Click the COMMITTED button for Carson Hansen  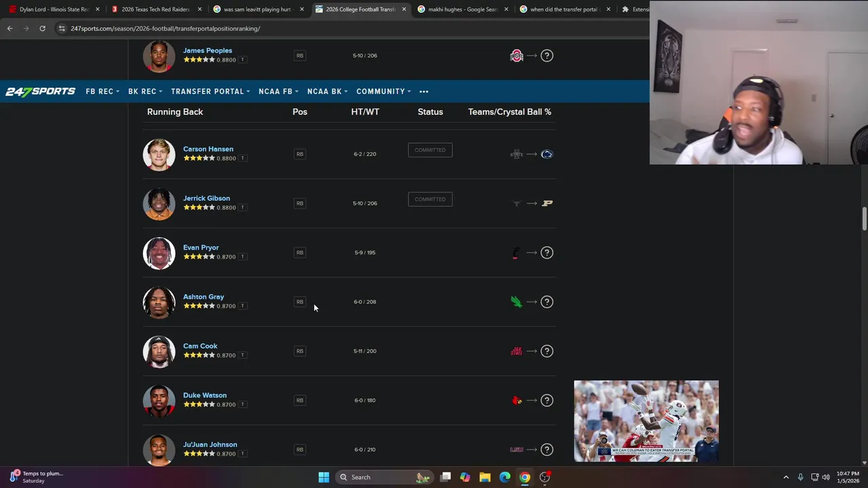(430, 150)
